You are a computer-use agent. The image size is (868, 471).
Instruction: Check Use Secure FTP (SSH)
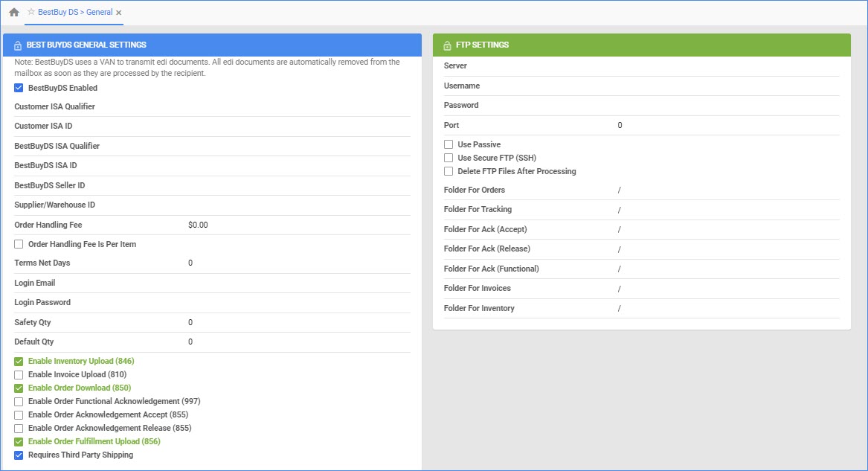(449, 158)
